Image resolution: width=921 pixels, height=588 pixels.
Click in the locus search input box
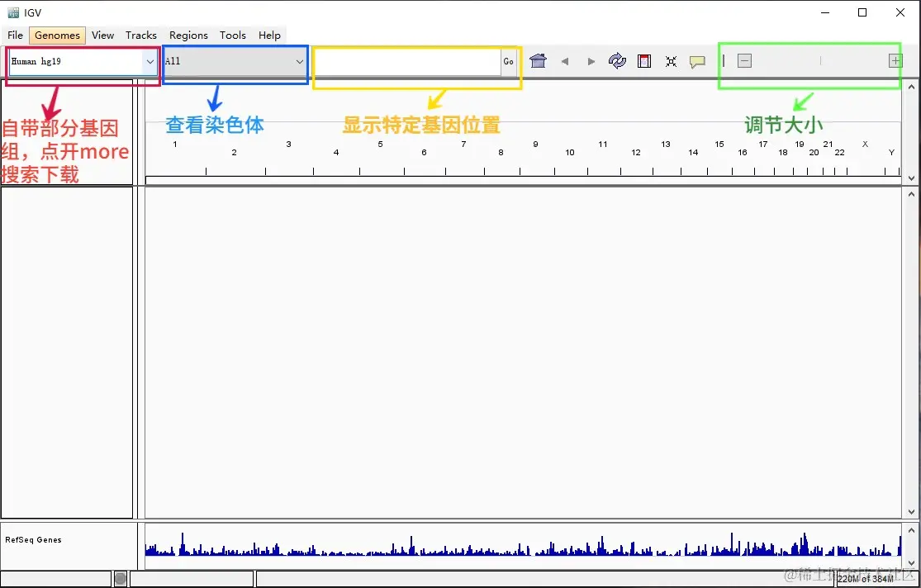408,61
